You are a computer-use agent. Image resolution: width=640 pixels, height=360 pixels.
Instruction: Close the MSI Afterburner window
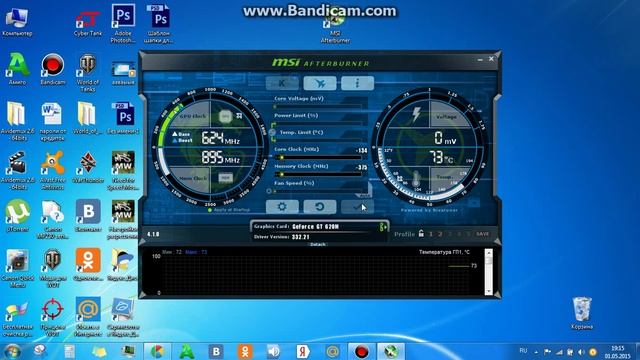click(x=491, y=59)
